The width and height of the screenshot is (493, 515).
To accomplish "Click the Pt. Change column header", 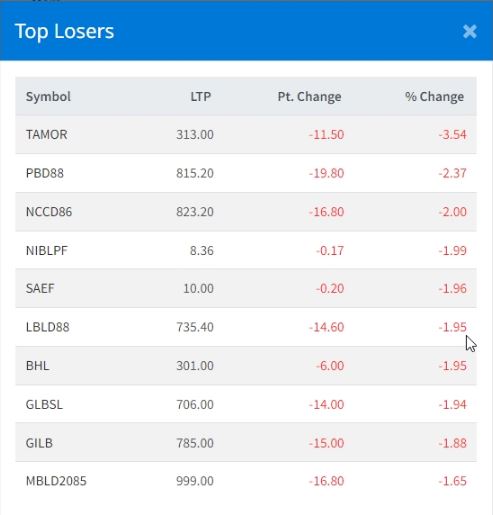I will pos(309,97).
